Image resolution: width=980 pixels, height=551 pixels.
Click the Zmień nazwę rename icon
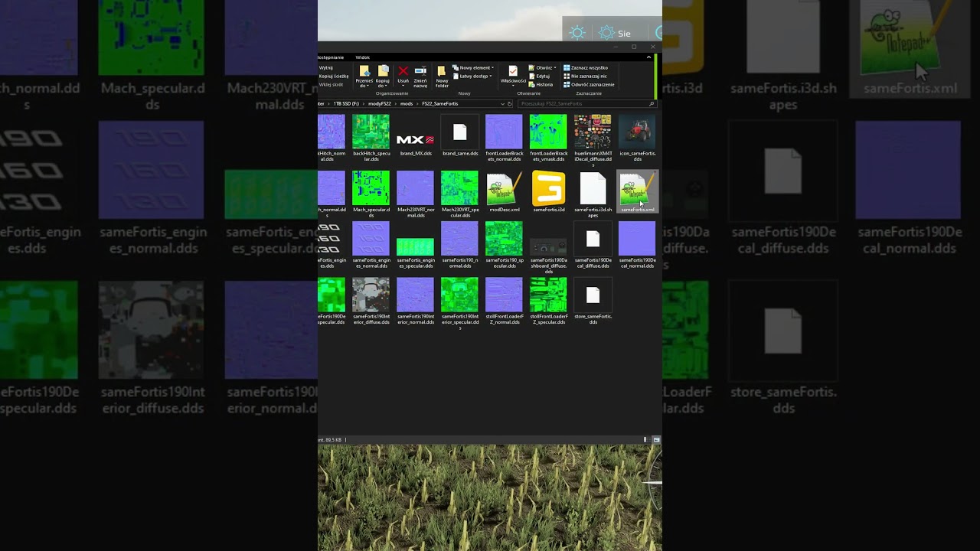click(x=420, y=71)
